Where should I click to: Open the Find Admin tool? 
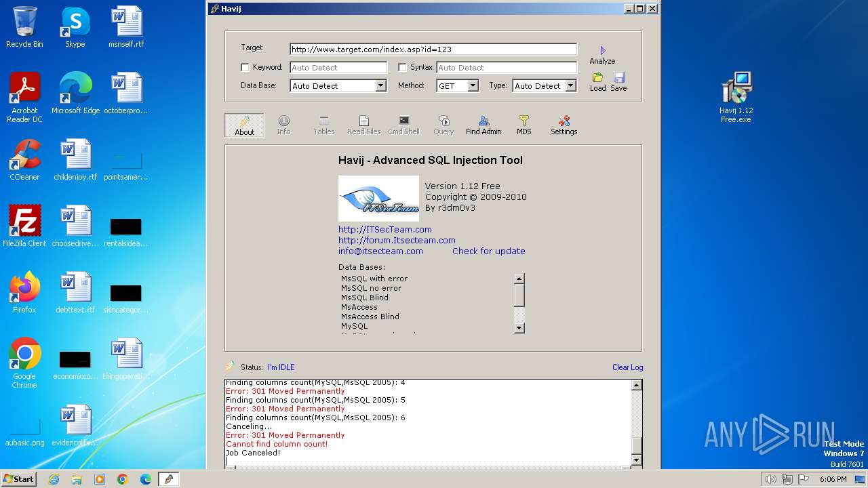484,125
